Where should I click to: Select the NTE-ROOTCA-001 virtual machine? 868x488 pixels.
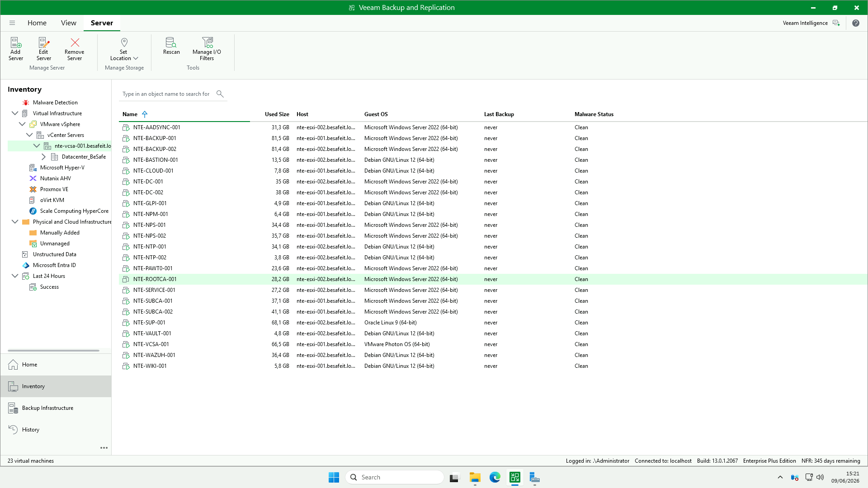pos(493,279)
